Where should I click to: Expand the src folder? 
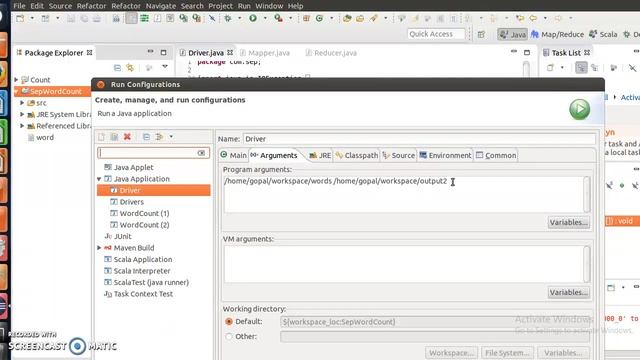point(22,103)
